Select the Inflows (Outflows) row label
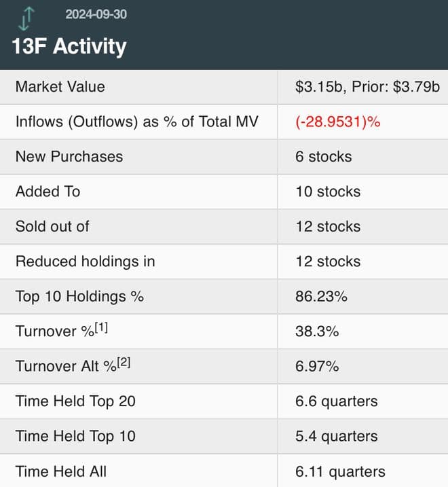The width and height of the screenshot is (448, 487). click(x=136, y=122)
